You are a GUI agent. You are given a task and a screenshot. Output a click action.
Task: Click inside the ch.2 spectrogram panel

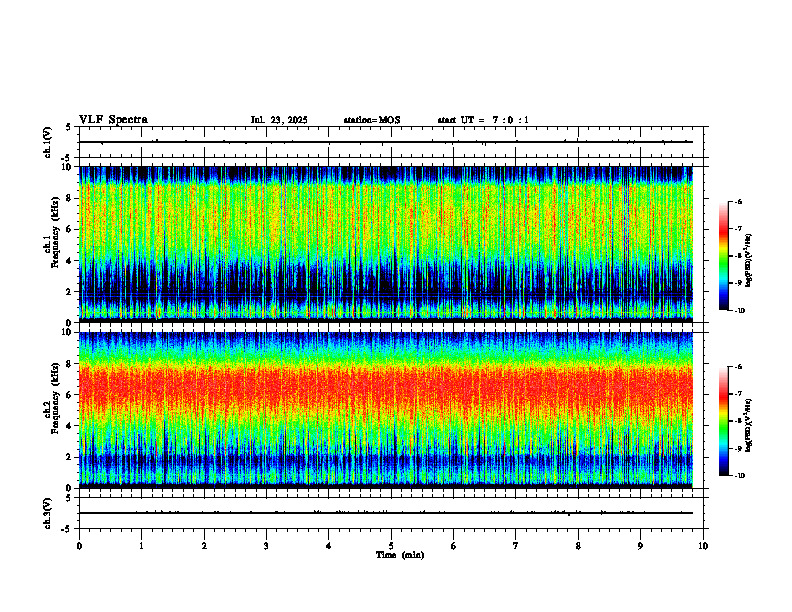coord(386,410)
